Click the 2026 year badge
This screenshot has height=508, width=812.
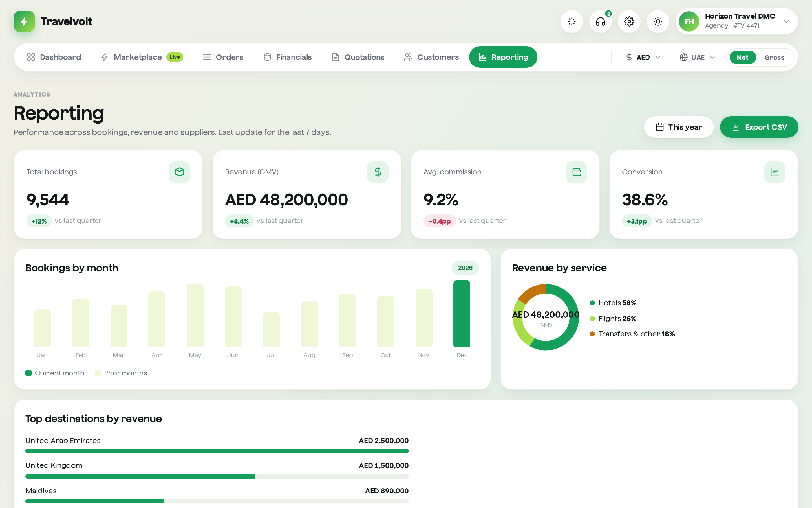coord(465,268)
